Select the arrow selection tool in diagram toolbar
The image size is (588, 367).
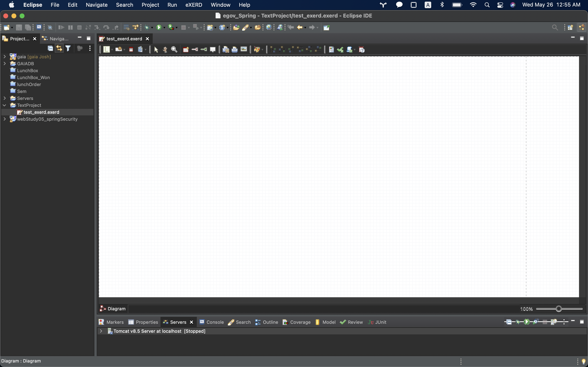156,50
